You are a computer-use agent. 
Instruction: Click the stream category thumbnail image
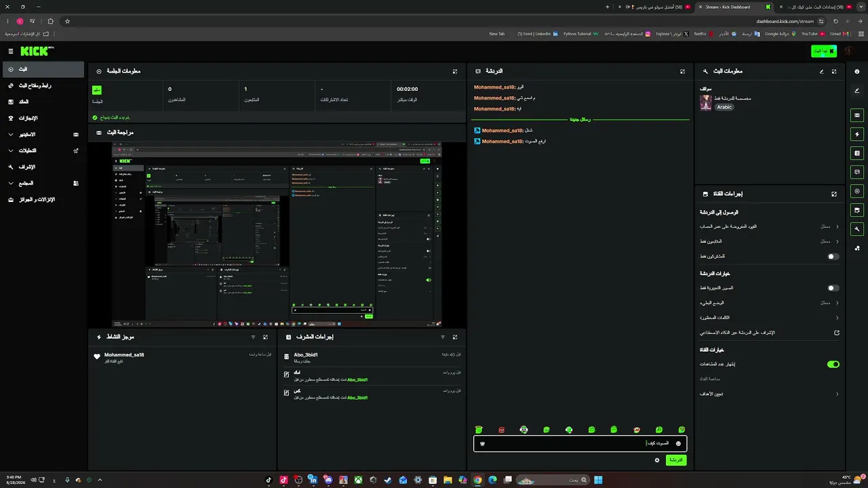[x=705, y=102]
